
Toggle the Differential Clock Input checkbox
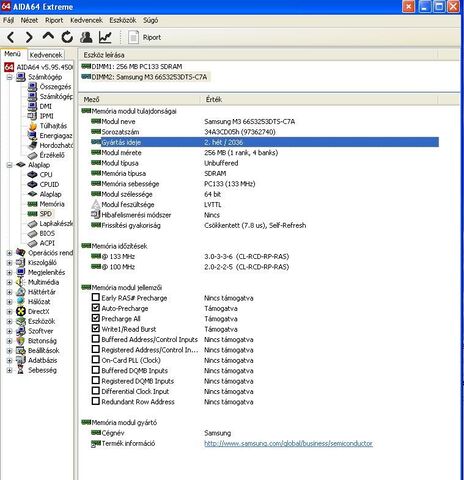tap(96, 390)
